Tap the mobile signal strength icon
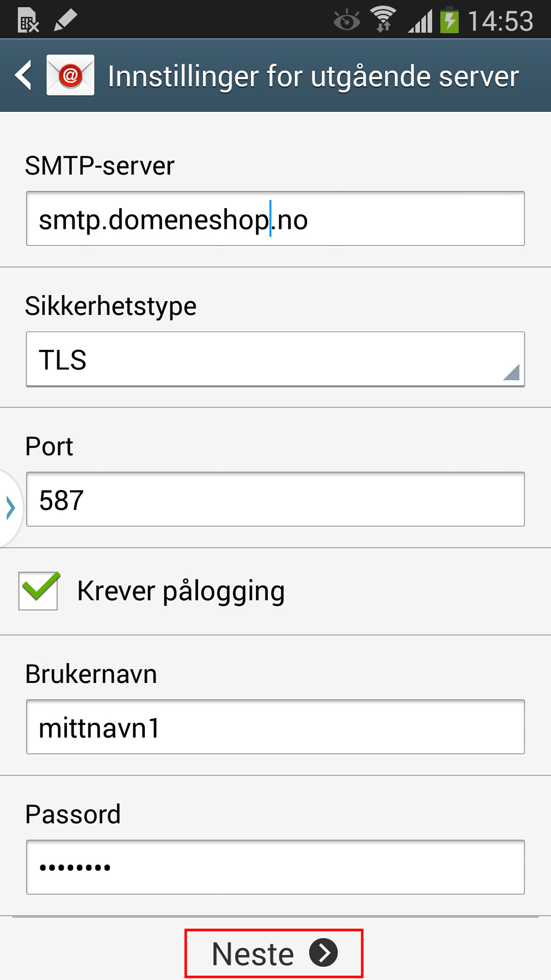The image size is (551, 980). [x=420, y=21]
